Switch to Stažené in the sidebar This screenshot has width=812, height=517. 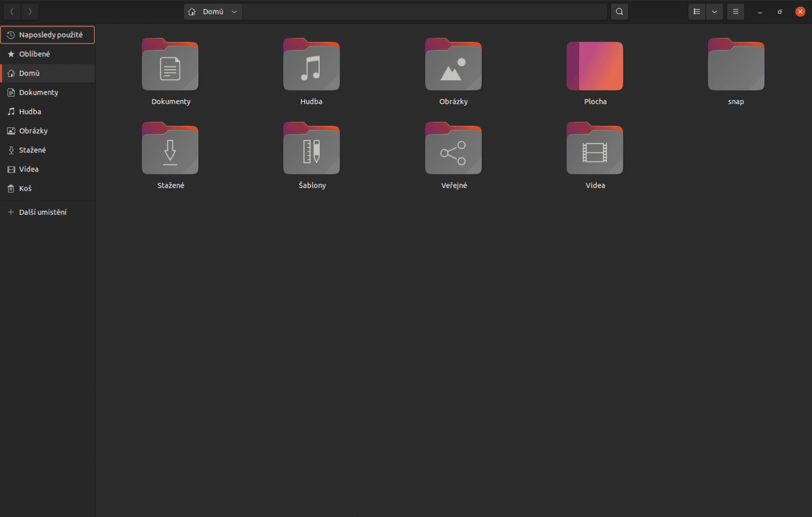(33, 150)
